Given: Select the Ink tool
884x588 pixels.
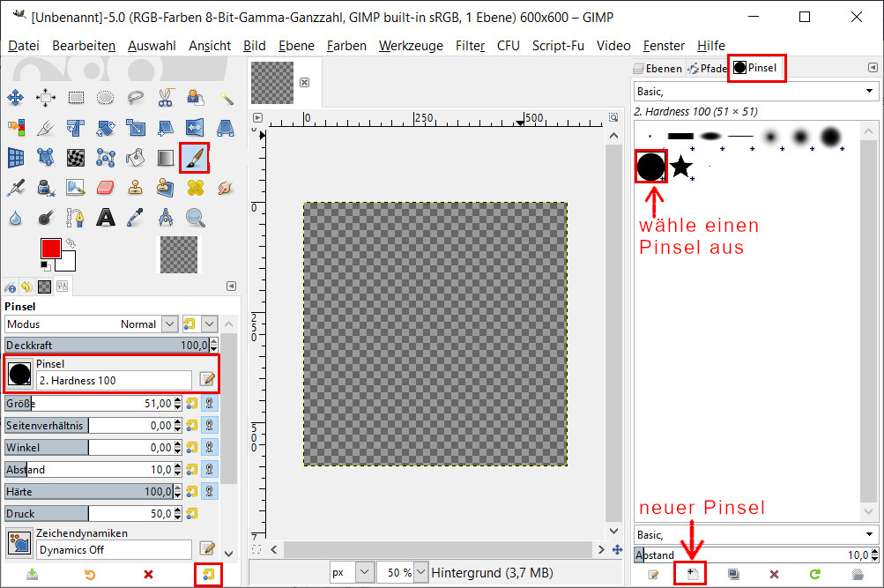Looking at the screenshot, I should (46, 187).
